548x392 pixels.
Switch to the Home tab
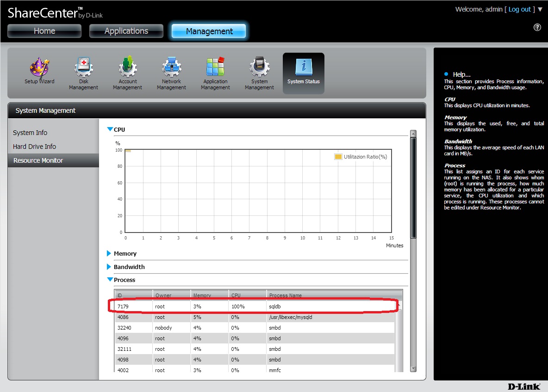pyautogui.click(x=44, y=31)
